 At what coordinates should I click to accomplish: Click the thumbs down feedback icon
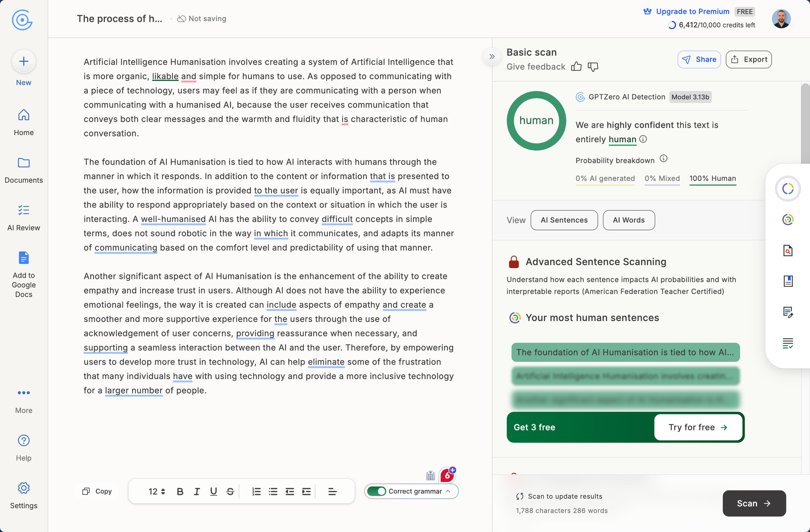click(x=593, y=67)
